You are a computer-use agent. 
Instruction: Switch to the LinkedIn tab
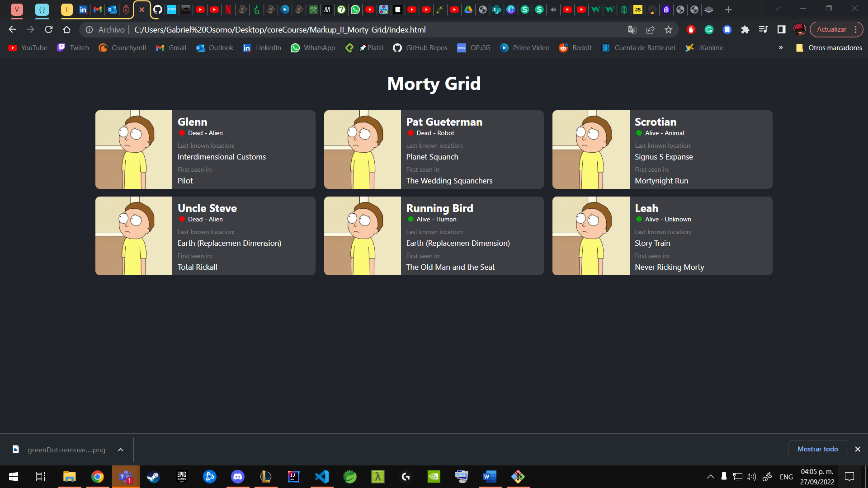pos(83,9)
